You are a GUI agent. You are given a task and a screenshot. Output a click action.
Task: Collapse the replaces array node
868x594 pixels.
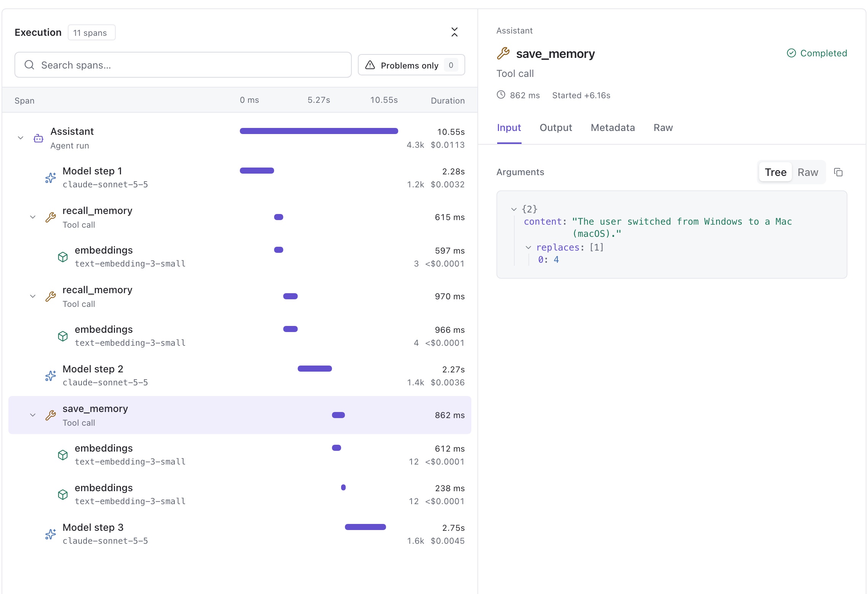528,247
